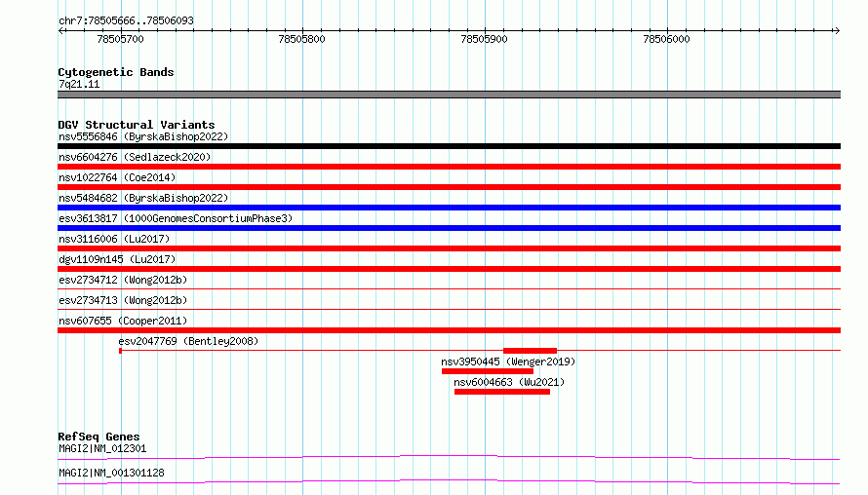
Task: Select the black nsv5556846 variant bar
Action: 449,146
